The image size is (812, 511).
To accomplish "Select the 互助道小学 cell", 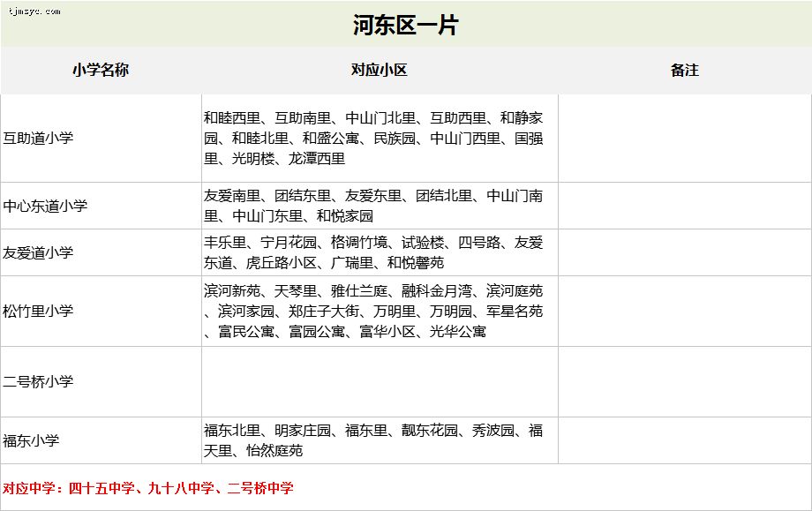I will [39, 139].
